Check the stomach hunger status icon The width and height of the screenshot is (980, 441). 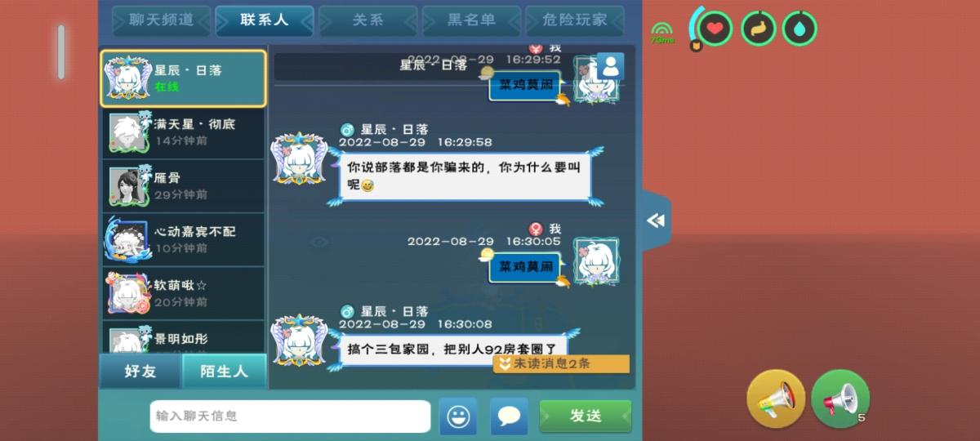(x=759, y=29)
